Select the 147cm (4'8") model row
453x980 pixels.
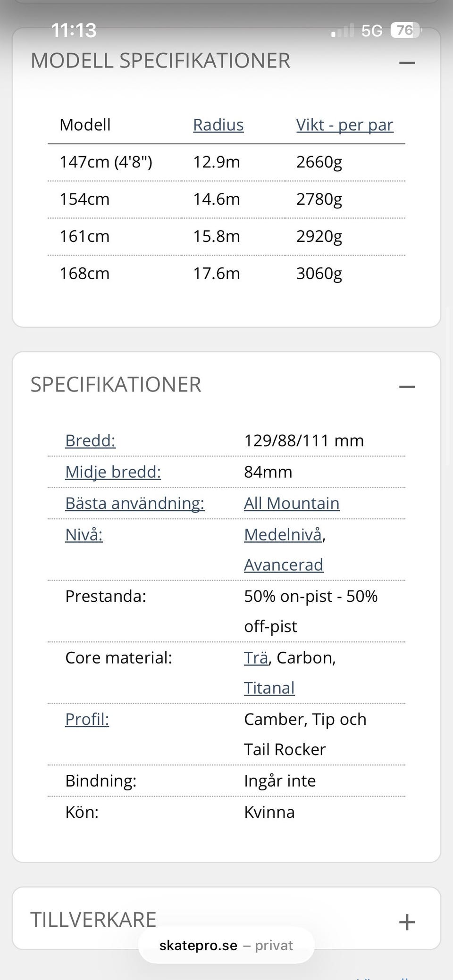pos(106,162)
